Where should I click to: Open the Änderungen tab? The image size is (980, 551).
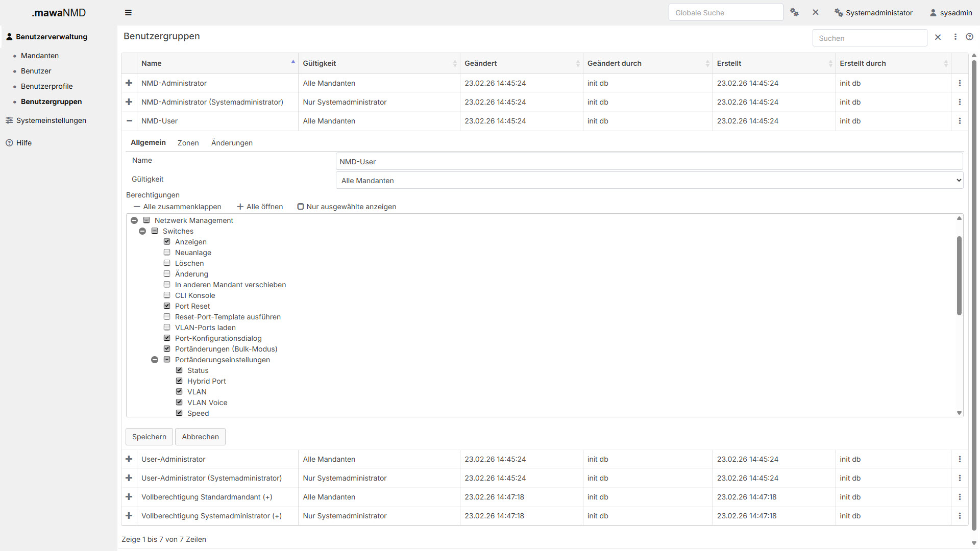[232, 143]
